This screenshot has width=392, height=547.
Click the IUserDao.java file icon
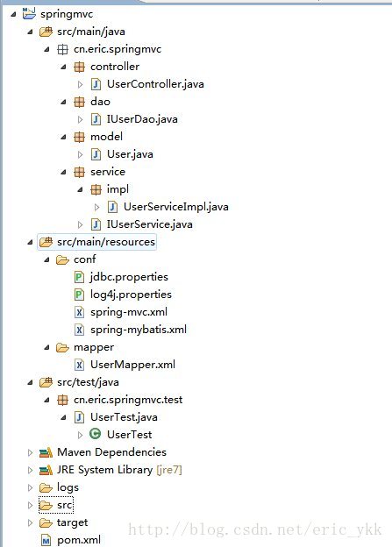[96, 119]
